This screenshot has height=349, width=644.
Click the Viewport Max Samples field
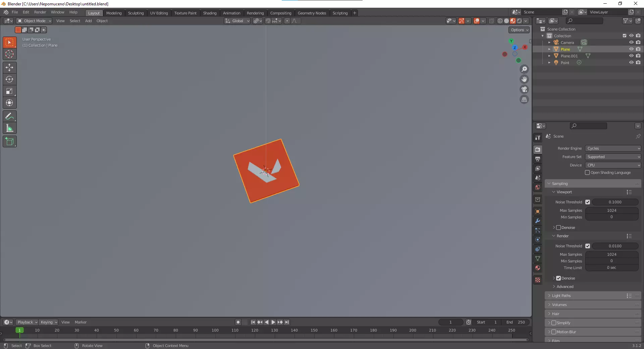click(612, 210)
